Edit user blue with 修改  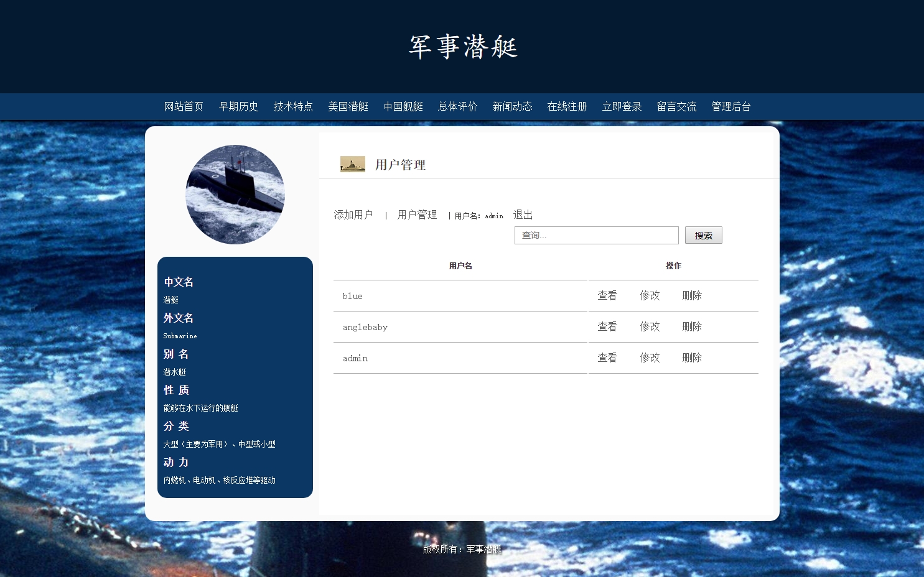tap(650, 295)
